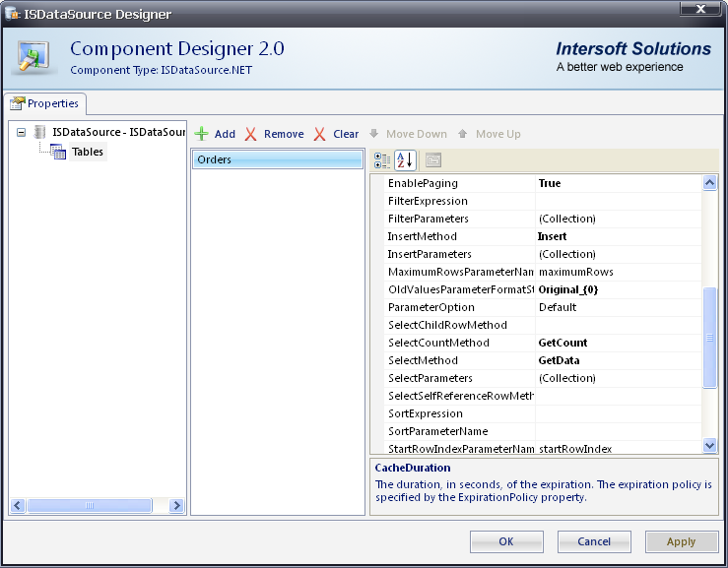728x568 pixels.
Task: Click the tree panel scroll right arrow
Action: click(176, 505)
